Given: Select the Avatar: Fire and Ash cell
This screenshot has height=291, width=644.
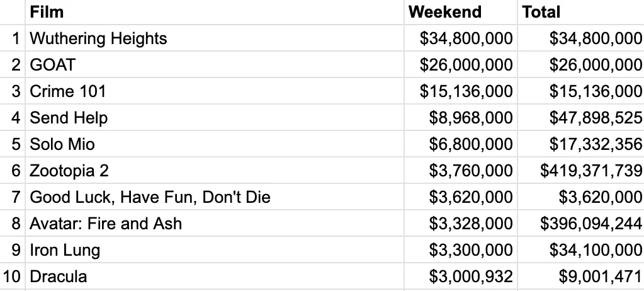Looking at the screenshot, I should (106, 224).
